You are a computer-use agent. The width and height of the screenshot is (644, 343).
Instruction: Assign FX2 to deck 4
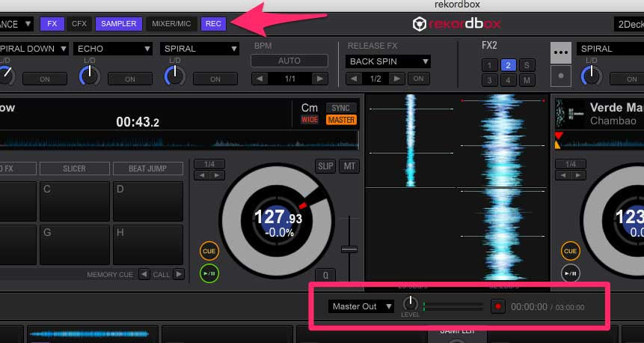click(x=508, y=80)
